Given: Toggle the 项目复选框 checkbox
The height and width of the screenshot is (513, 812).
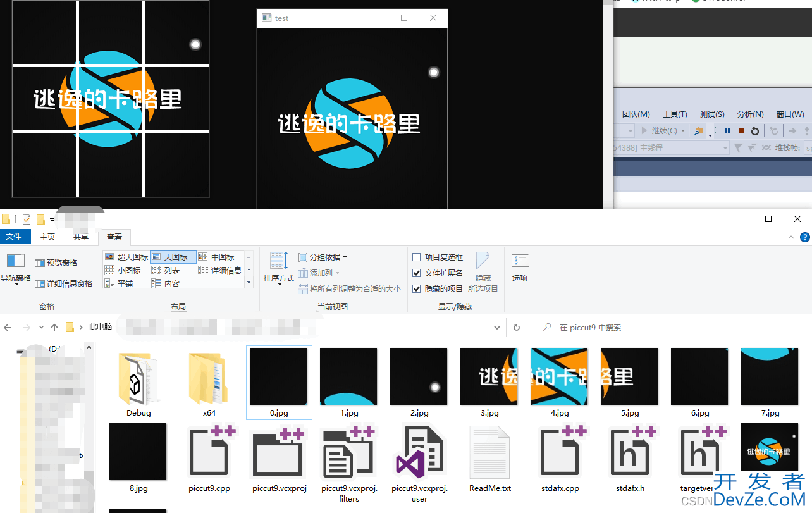Looking at the screenshot, I should point(416,257).
